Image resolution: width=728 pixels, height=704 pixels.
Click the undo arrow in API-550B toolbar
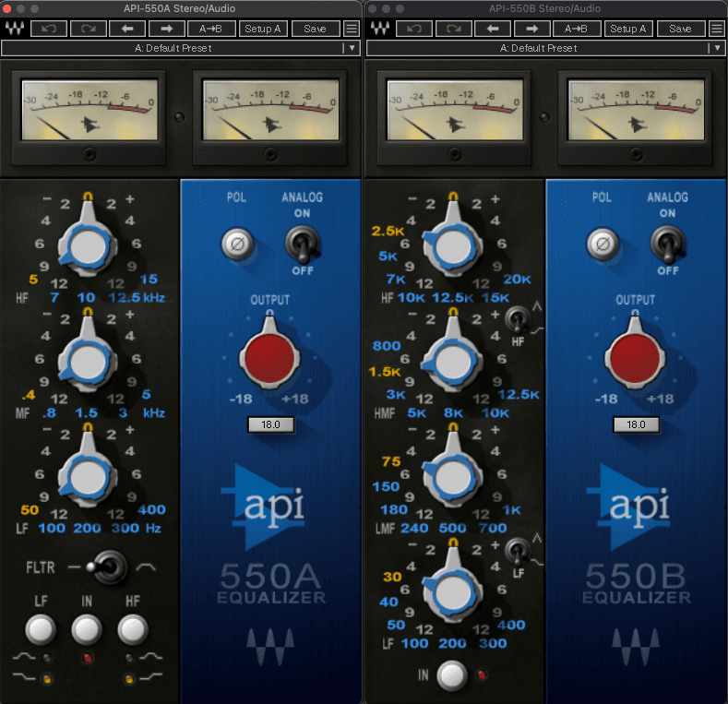414,29
